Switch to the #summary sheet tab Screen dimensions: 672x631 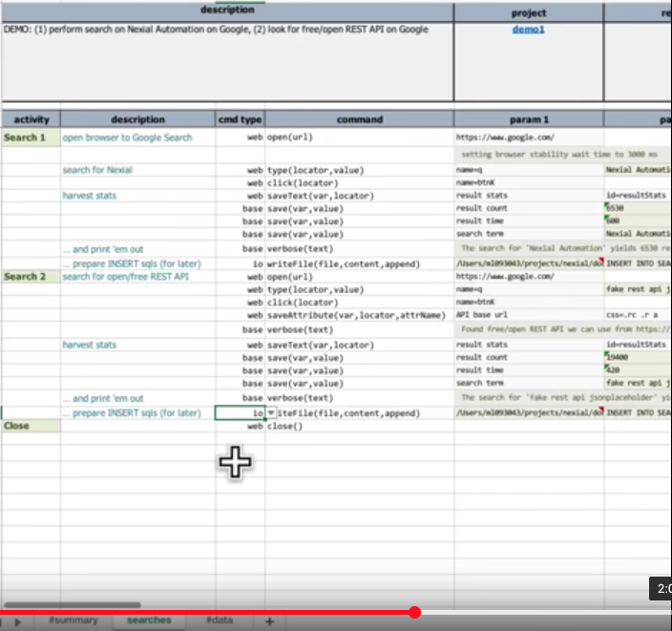tap(73, 620)
